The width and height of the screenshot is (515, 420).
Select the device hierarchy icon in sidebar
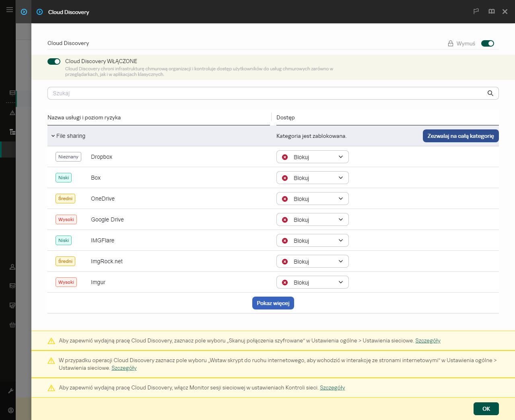(x=12, y=132)
